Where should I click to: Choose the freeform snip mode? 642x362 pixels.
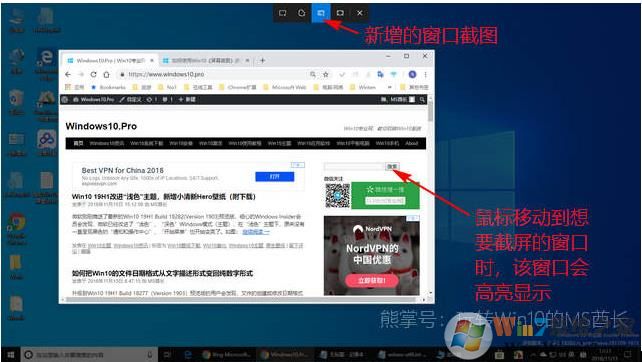point(301,13)
